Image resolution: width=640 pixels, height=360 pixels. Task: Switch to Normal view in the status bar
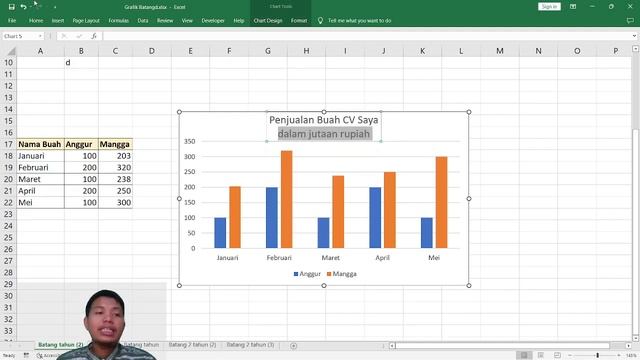[524, 355]
